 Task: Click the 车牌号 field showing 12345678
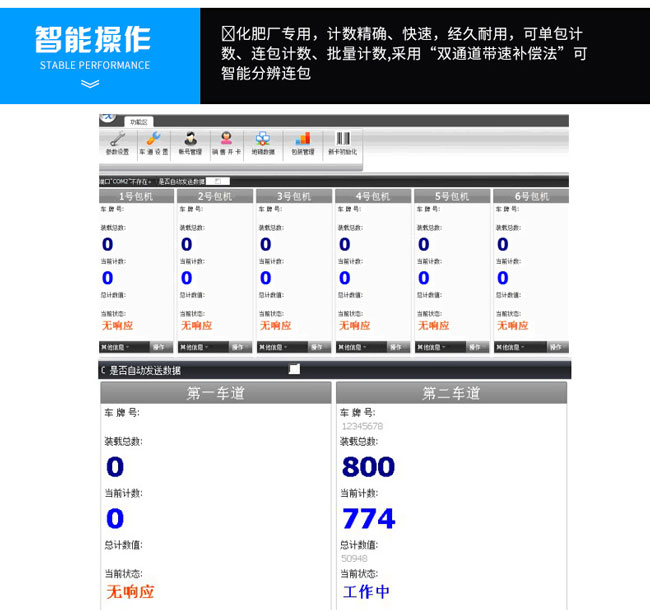click(x=360, y=426)
